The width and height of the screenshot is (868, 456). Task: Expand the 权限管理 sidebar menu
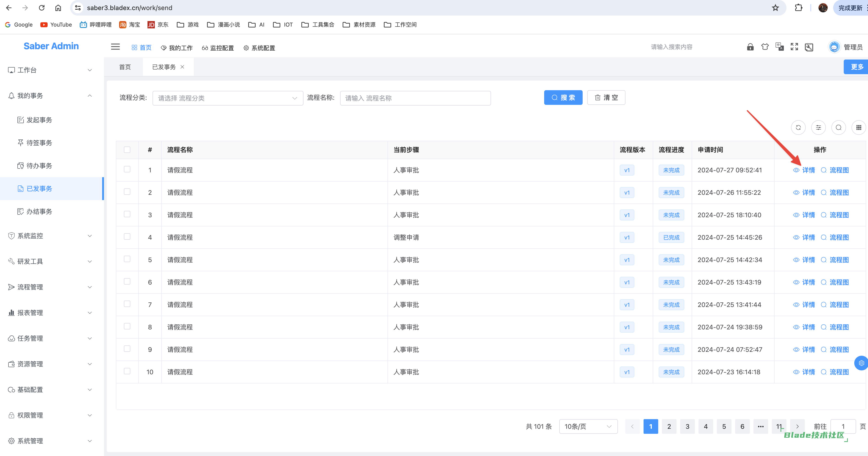[52, 415]
